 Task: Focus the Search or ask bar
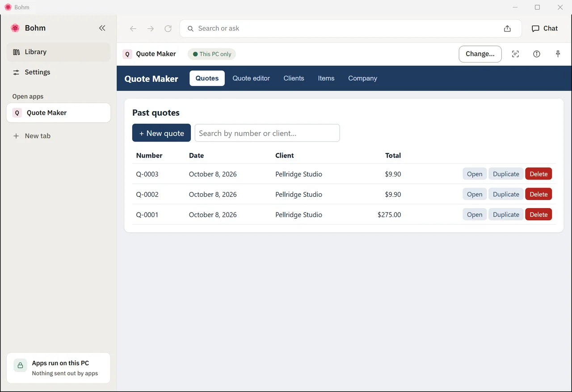pos(343,29)
